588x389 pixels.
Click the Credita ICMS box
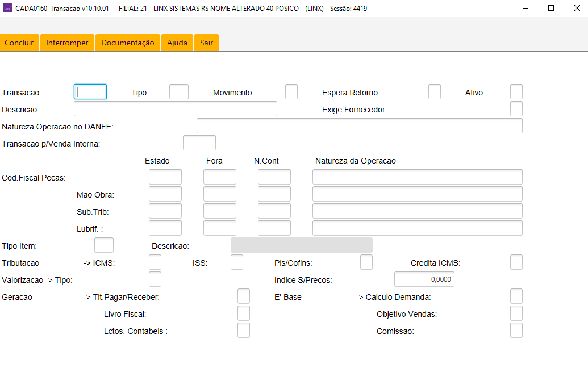[x=516, y=262]
